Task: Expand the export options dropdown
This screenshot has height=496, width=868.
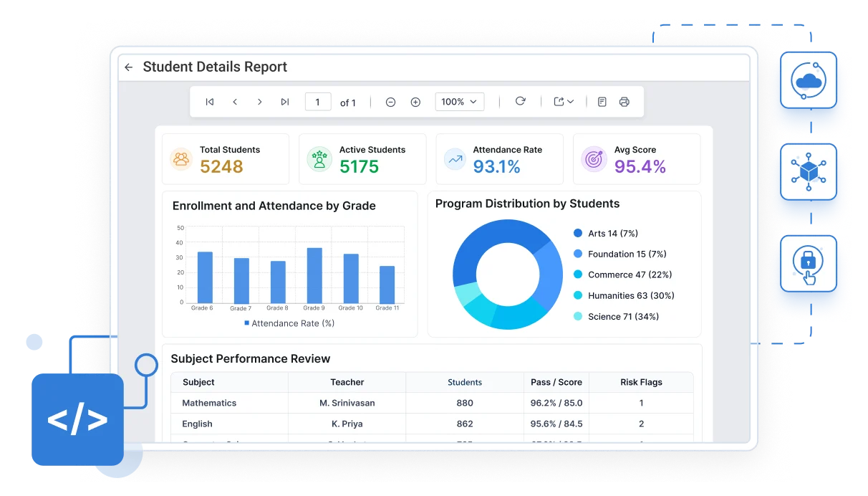Action: click(x=564, y=102)
